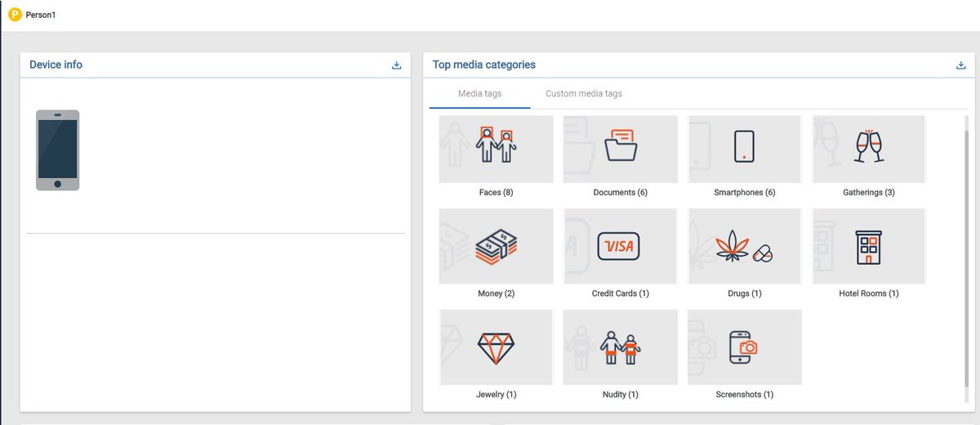Screen dimensions: 980x425
Task: Switch to the Media tags tab
Action: pos(480,94)
